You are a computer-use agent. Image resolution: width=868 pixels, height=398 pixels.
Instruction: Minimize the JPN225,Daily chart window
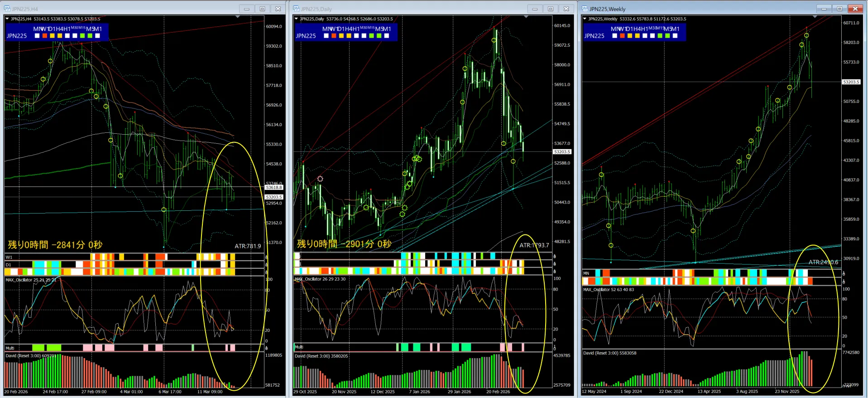point(535,9)
